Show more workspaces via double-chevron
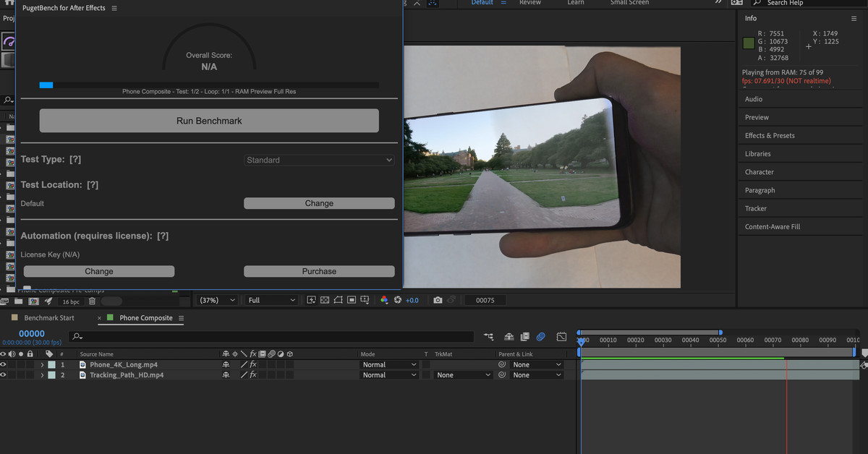868x454 pixels. 718,3
